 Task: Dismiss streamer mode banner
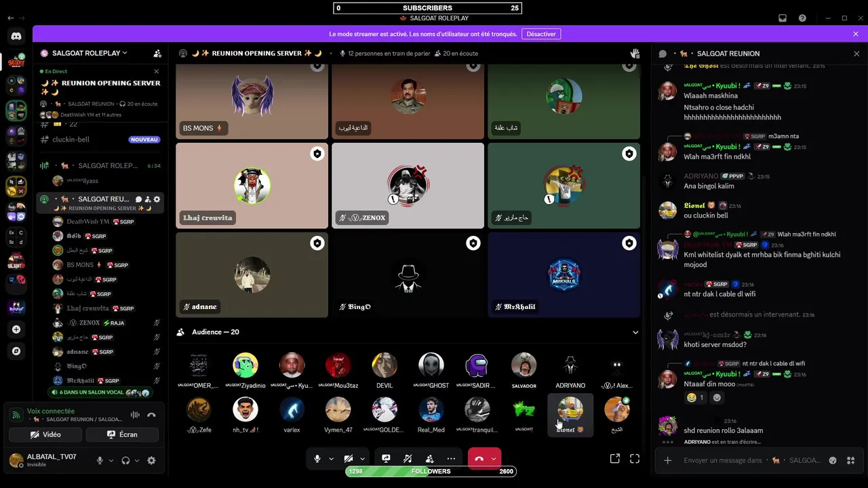tap(856, 34)
